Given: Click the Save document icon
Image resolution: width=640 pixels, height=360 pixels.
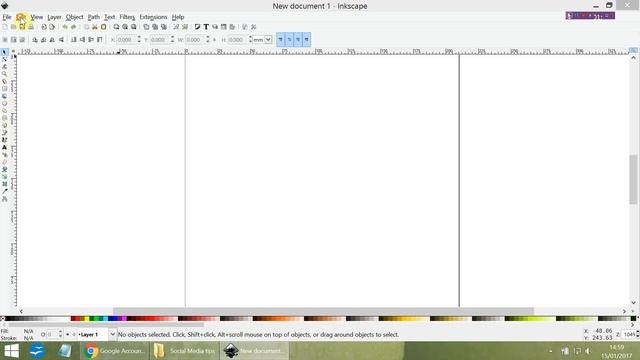Looking at the screenshot, I should (22, 27).
